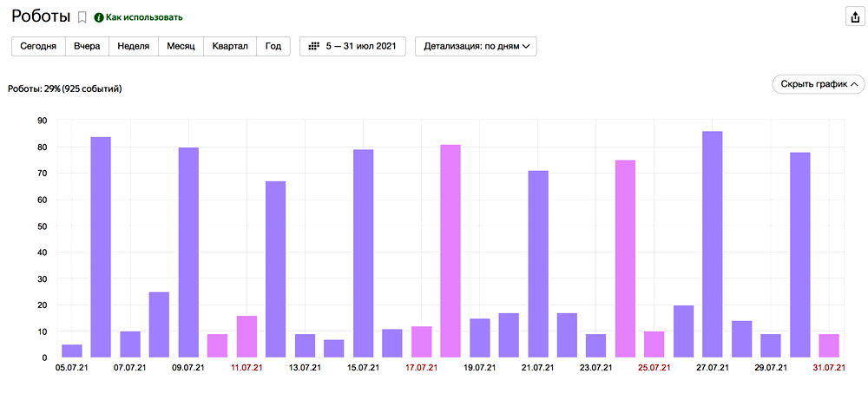Click the pink bar for 24.07.21
Viewport: 868px width, 400px height.
pyautogui.click(x=625, y=259)
